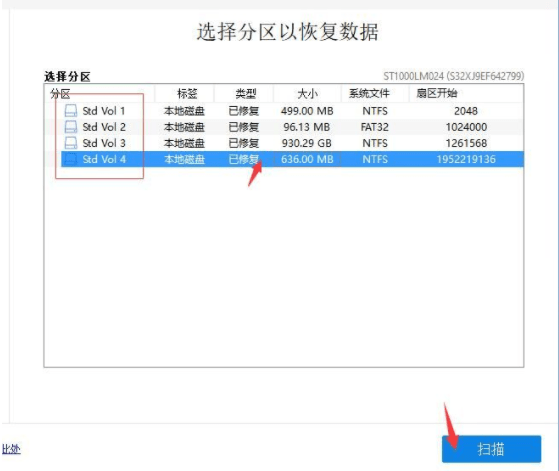This screenshot has width=559, height=471.
Task: Click the empty area of the partition list
Action: (x=284, y=267)
